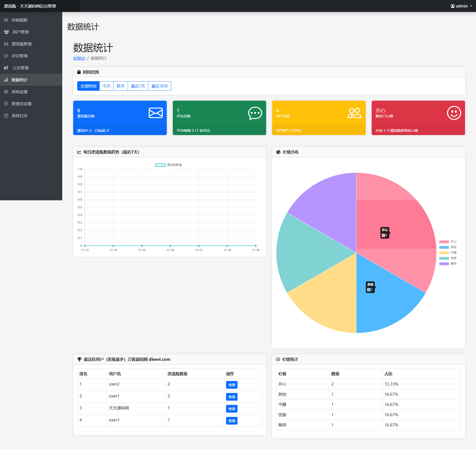Screen dimensions: 476x449
Task: Click the envelope icon beside 漂流瓶管理
Action: click(6, 44)
